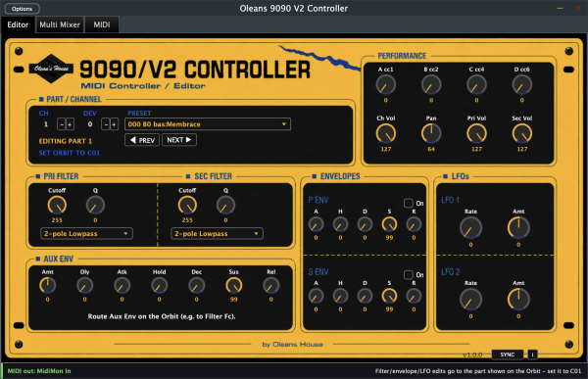Open the preset dropdown 000 B0 bas:Membrace
This screenshot has height=379, width=588.
[208, 124]
